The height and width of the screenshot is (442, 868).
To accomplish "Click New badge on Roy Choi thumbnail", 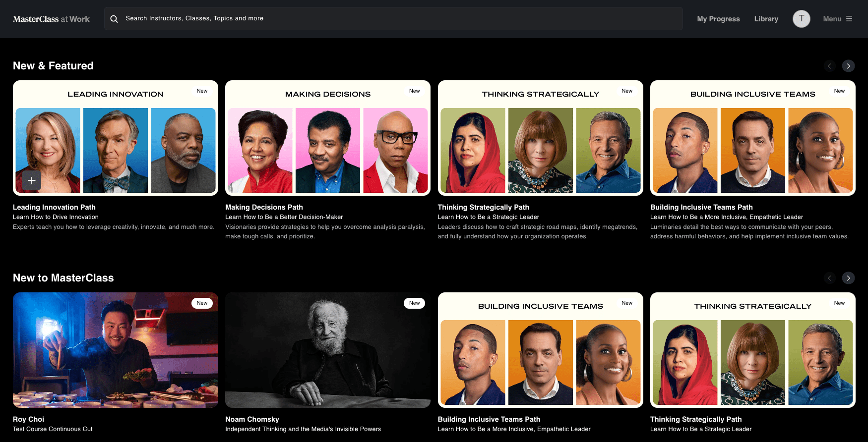I will coord(202,303).
